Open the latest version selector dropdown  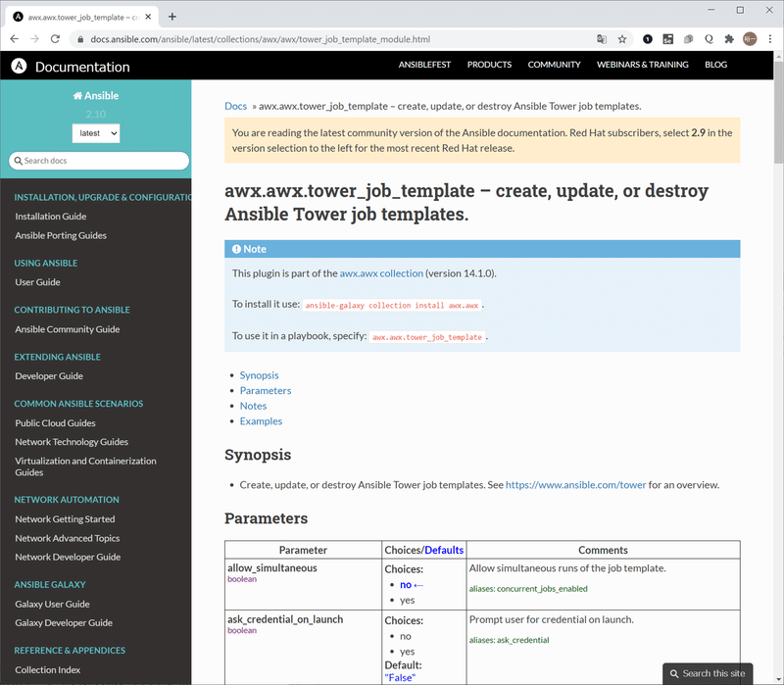tap(96, 134)
